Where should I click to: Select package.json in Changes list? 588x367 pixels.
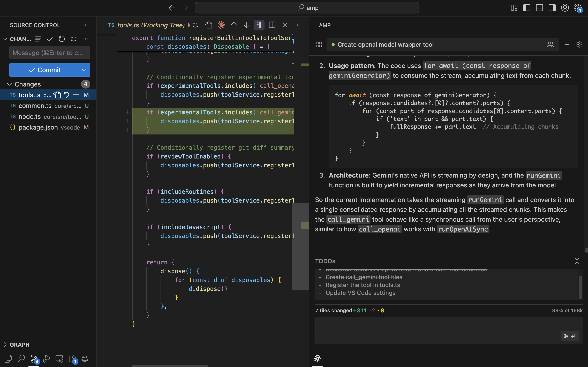48,127
